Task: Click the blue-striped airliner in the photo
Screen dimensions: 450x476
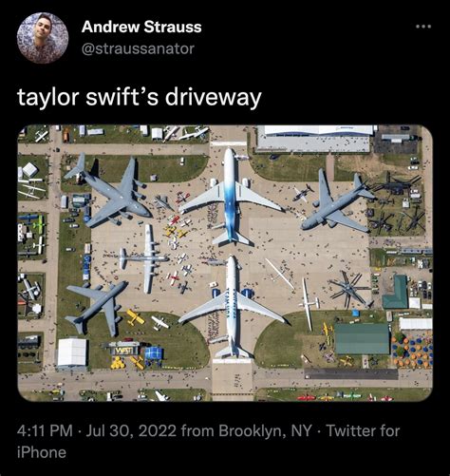Action: pyautogui.click(x=231, y=198)
